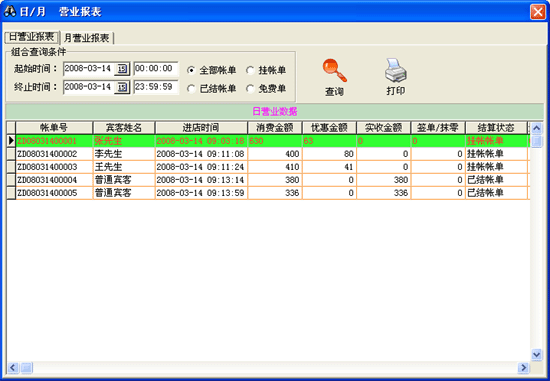This screenshot has height=381, width=550.
Task: Click the vertical scrollbar up arrow
Action: (536, 128)
